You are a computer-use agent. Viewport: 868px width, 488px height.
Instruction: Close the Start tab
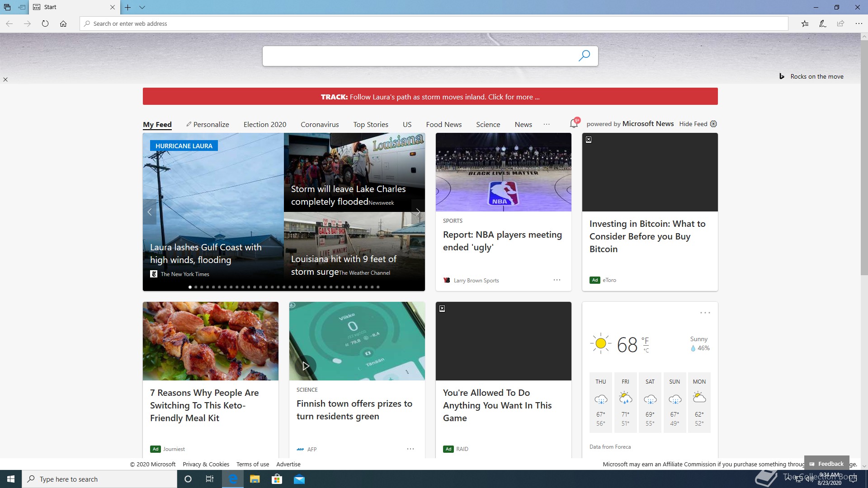pos(113,7)
